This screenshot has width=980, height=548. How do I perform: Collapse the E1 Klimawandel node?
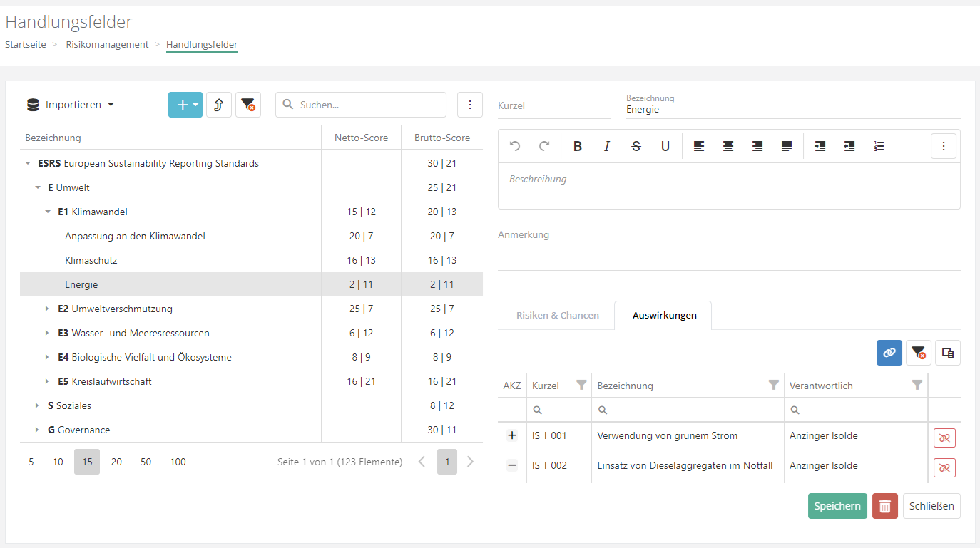[48, 212]
